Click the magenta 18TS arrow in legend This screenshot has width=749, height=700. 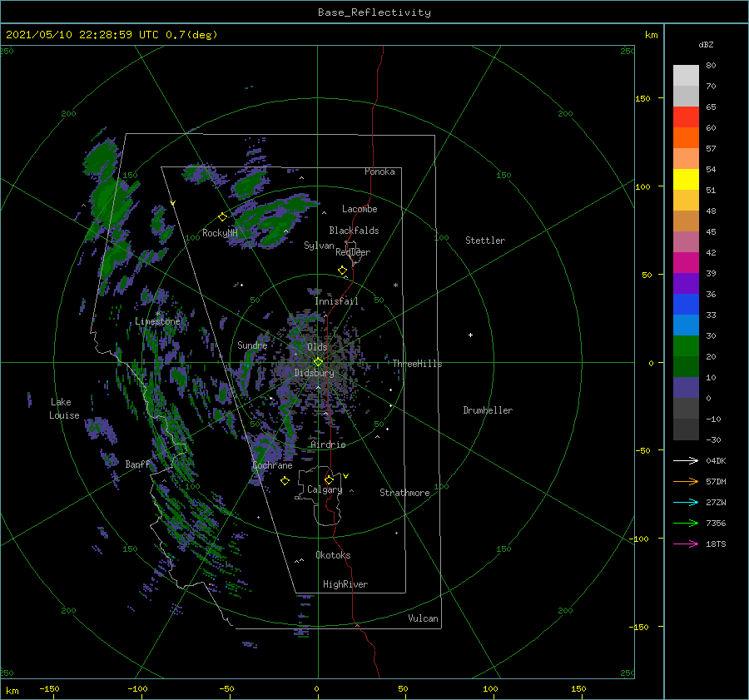[x=686, y=544]
